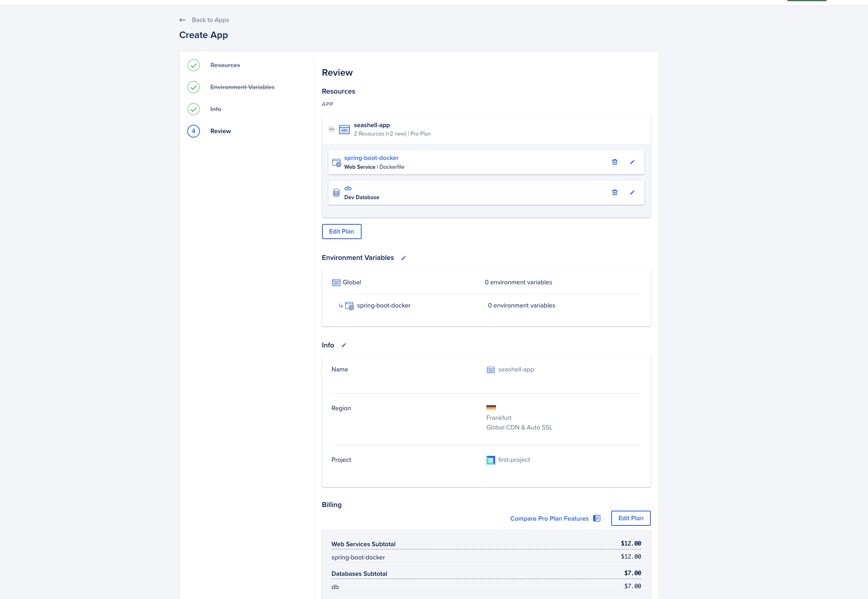Delete the spring-boot-docker resource
Screen dimensions: 868x599
pyautogui.click(x=615, y=162)
